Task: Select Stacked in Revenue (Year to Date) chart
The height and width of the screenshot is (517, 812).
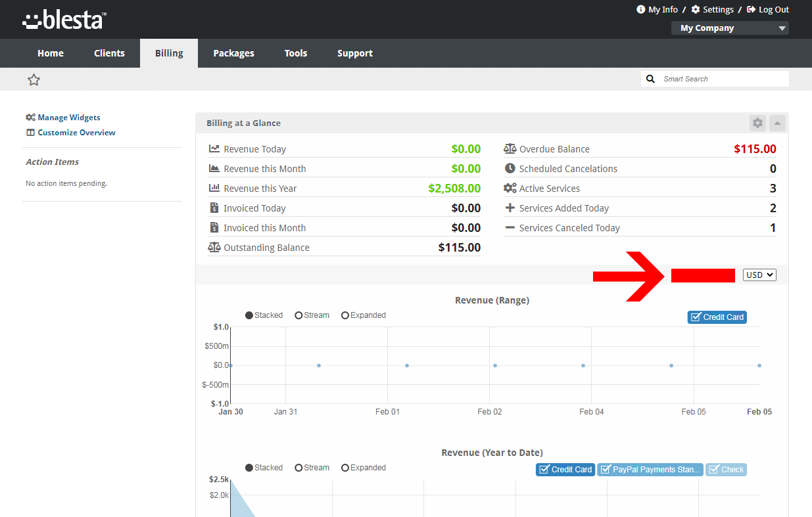Action: tap(264, 468)
